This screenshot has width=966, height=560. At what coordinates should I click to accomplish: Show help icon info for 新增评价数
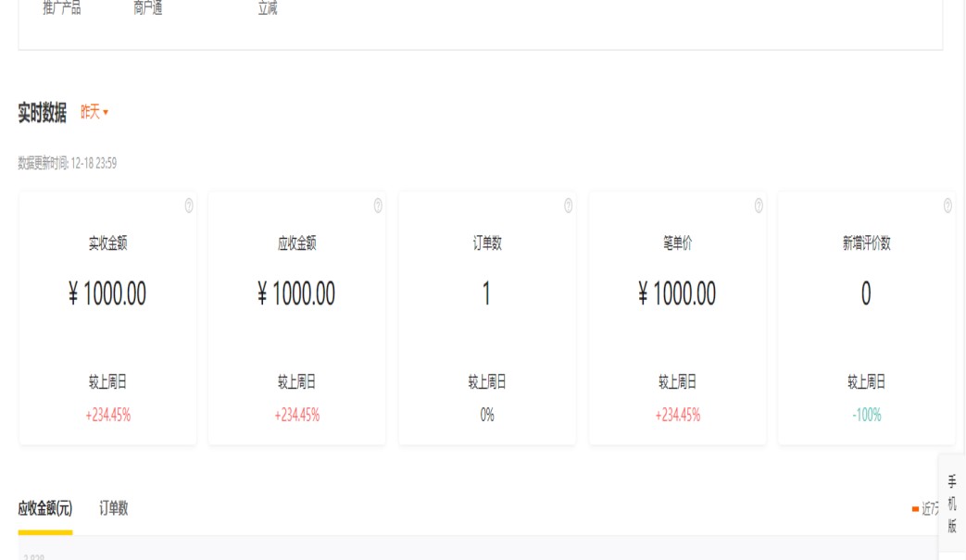[947, 205]
